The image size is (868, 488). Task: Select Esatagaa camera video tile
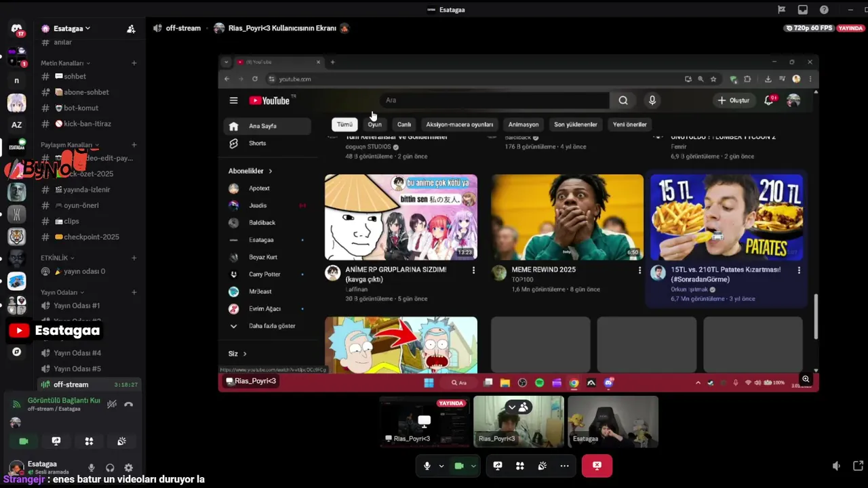(613, 422)
